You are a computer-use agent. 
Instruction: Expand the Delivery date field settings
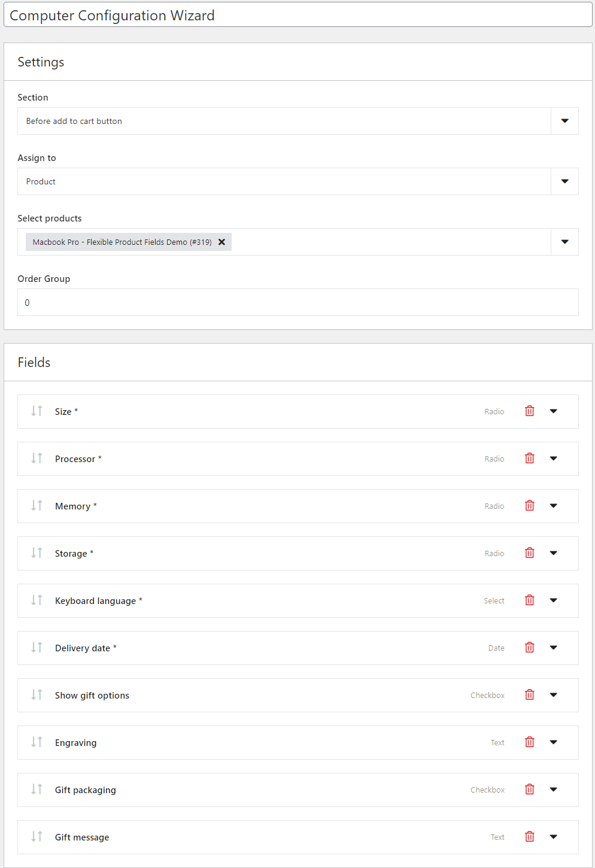tap(554, 648)
